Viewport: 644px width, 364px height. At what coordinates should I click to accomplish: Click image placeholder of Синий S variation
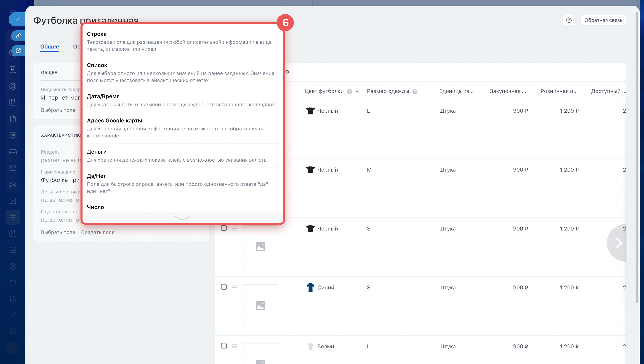260,306
